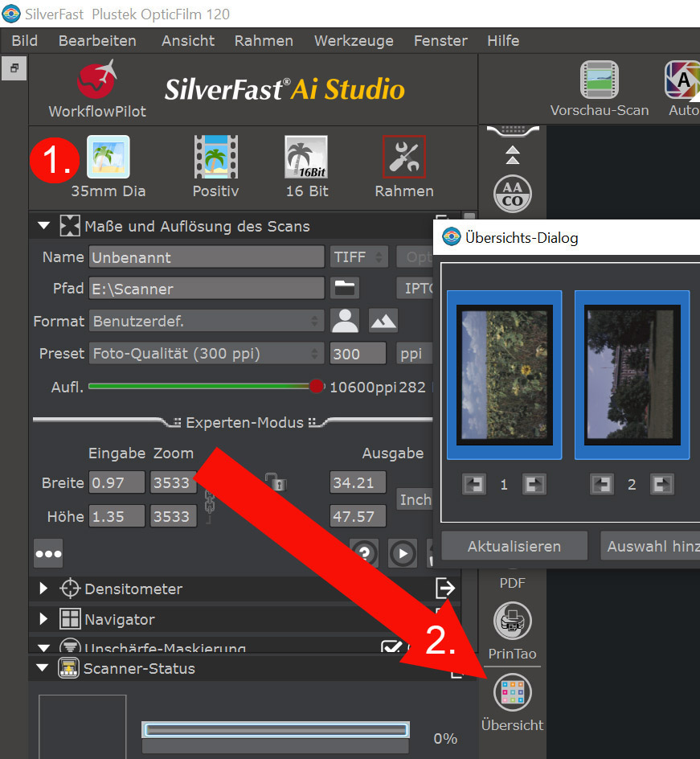Select the 35mm Dia source icon
700x759 pixels.
[108, 158]
